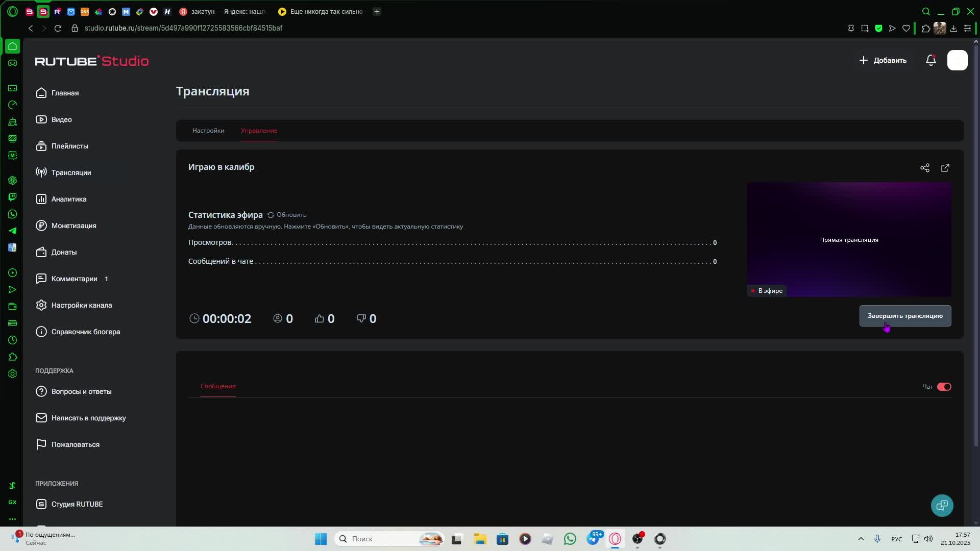The height and width of the screenshot is (551, 980).
Task: Toggle the Чат switch off
Action: (x=944, y=387)
